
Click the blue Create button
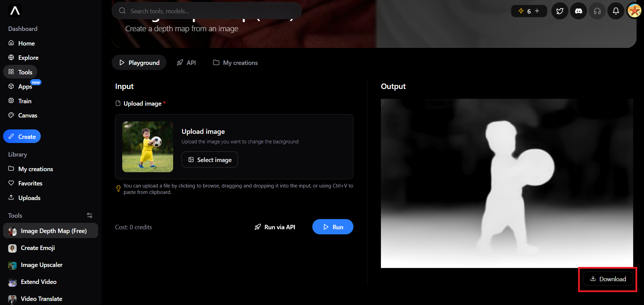coord(22,137)
